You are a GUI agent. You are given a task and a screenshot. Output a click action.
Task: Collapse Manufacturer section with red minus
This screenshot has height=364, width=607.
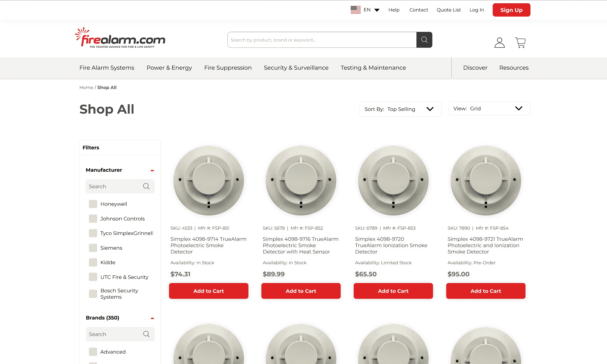tap(152, 170)
